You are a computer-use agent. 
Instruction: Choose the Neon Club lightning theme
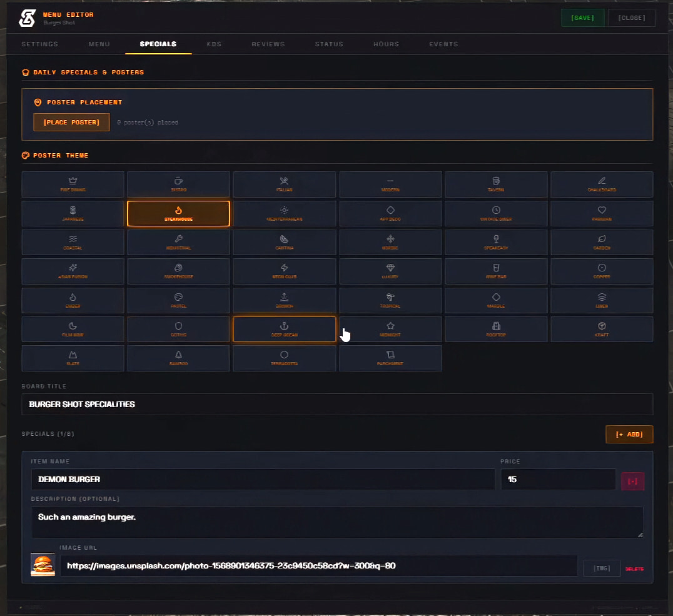coord(284,271)
